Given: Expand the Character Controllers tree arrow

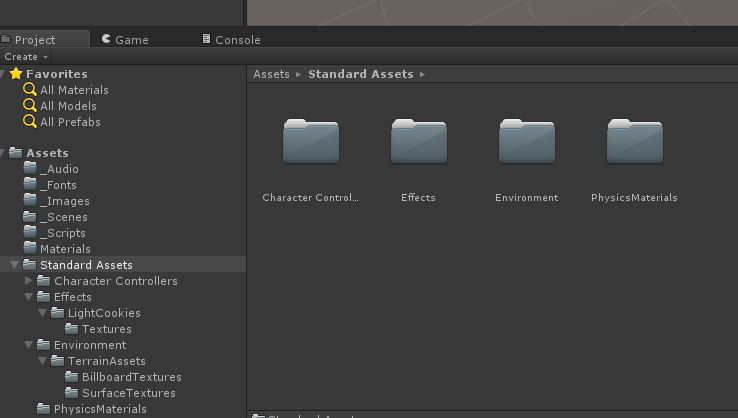Looking at the screenshot, I should click(29, 281).
